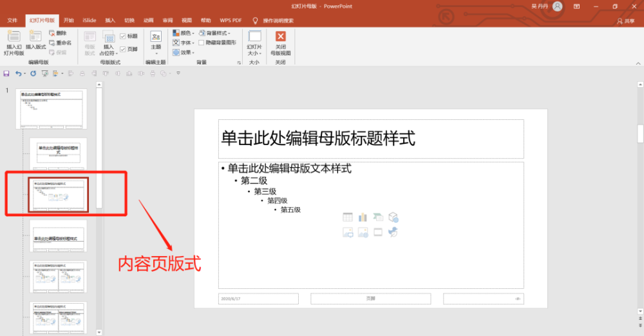644x336 pixels.
Task: Select the title-and-content layout thumbnail
Action: click(x=59, y=195)
